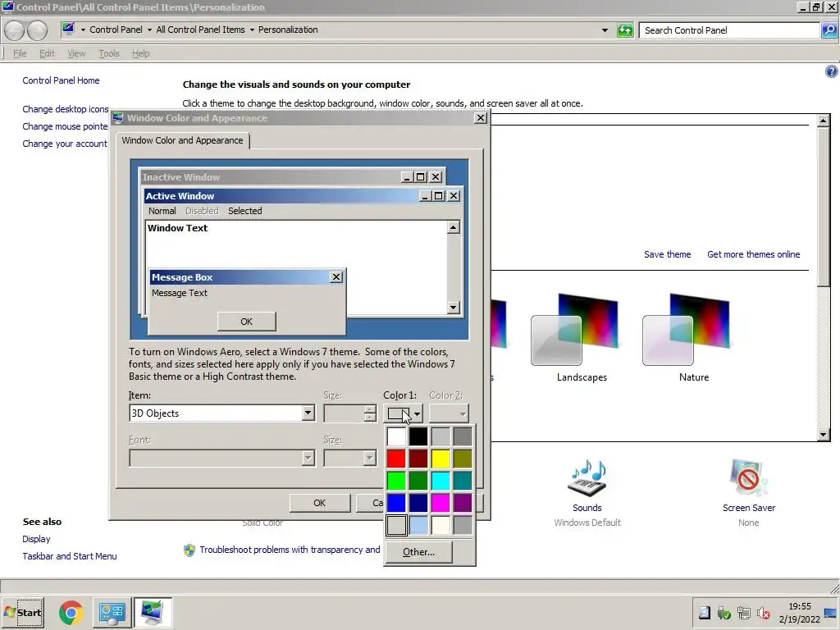Open the File menu
The image size is (840, 630).
coord(20,53)
